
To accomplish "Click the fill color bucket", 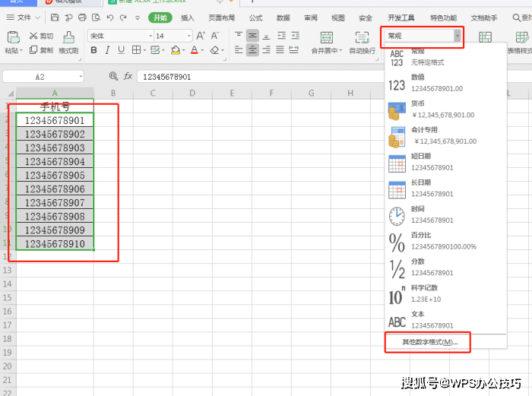I will click(176, 50).
